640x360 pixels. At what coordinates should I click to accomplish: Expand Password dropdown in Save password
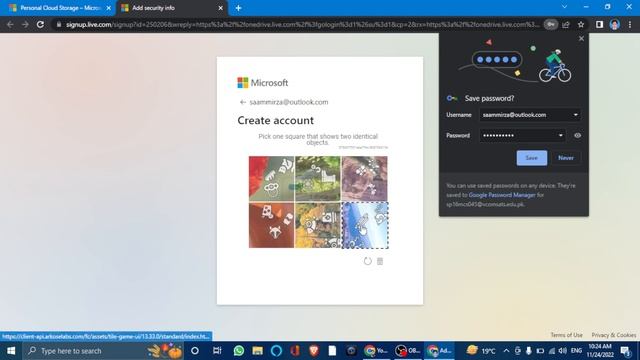pyautogui.click(x=560, y=136)
